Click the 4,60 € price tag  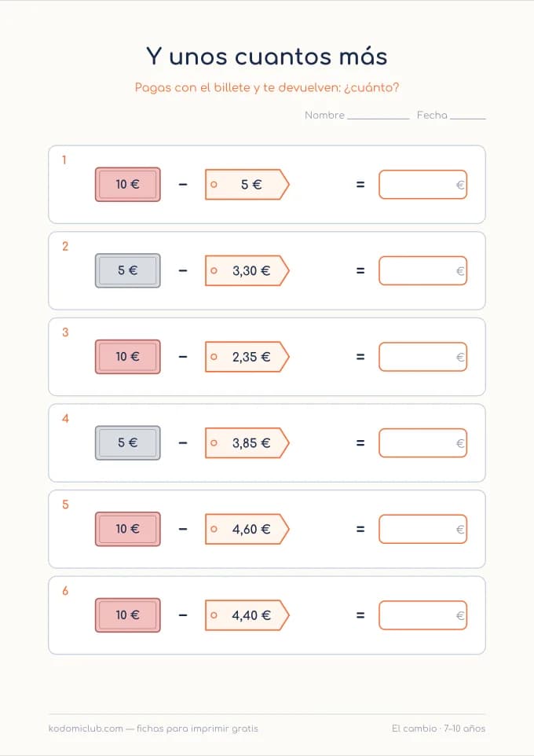(247, 529)
